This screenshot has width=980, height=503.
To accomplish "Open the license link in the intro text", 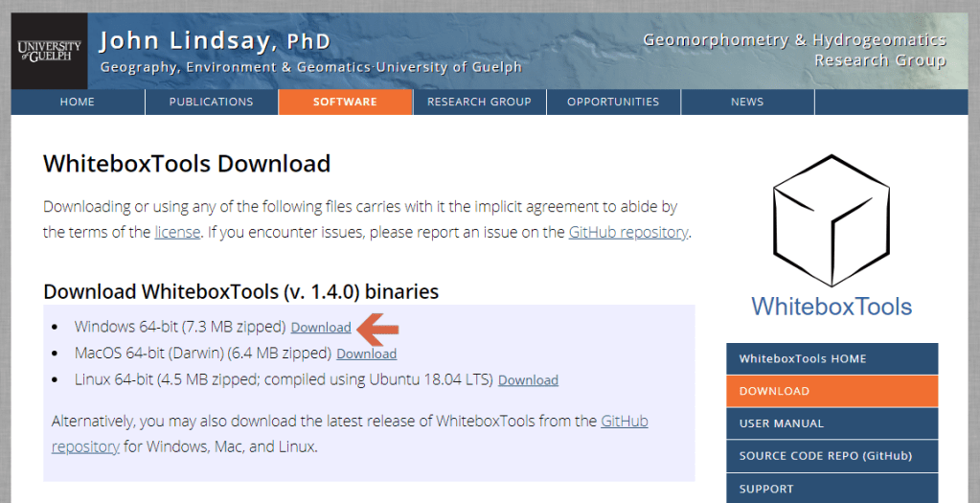I will [177, 232].
